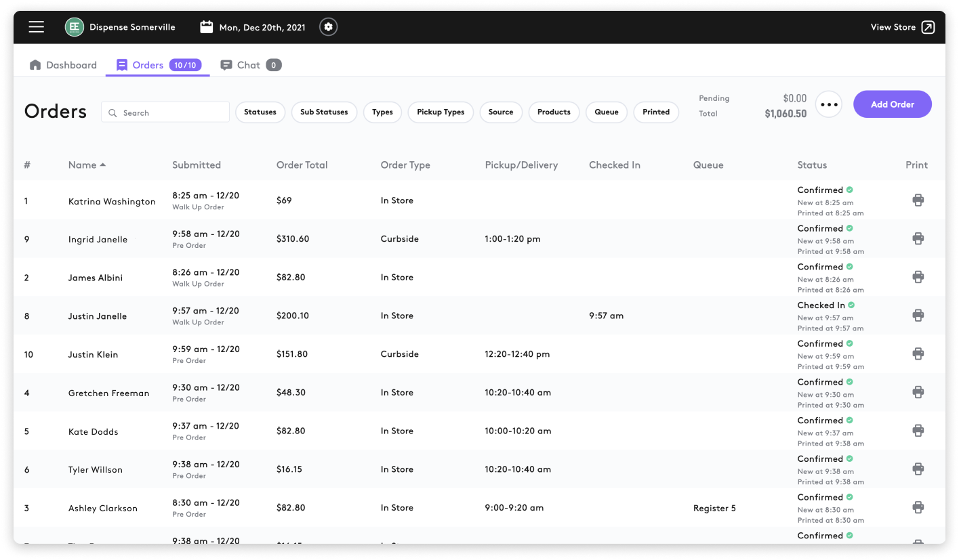Print Justin Janelle's order receipt

[918, 316]
